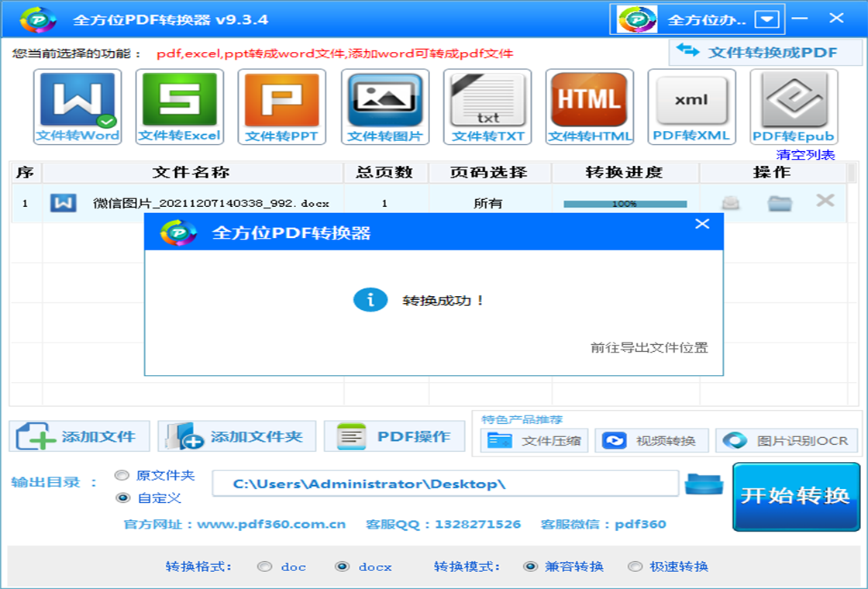Choose docx as conversion format
The image size is (868, 589).
coord(342,567)
